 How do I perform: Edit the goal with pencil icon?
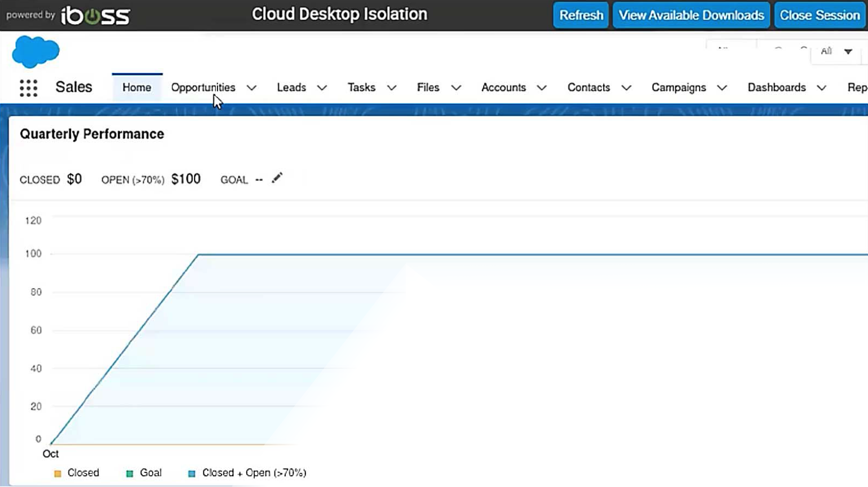pos(277,179)
